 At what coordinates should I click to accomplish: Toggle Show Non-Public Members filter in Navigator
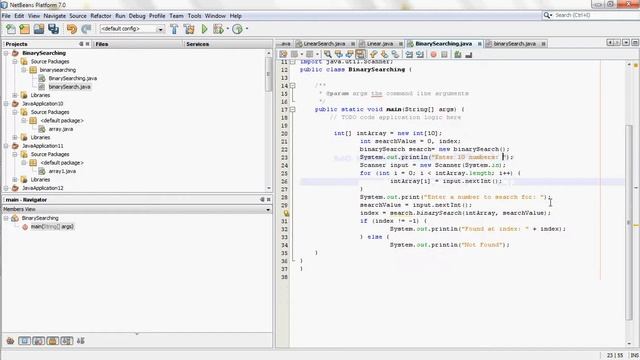pyautogui.click(x=53, y=340)
